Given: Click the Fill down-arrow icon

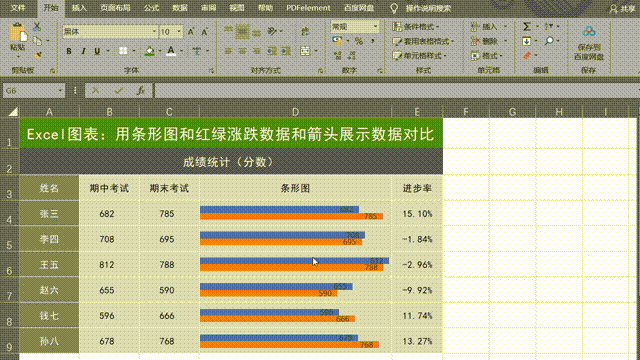Looking at the screenshot, I should click(527, 41).
